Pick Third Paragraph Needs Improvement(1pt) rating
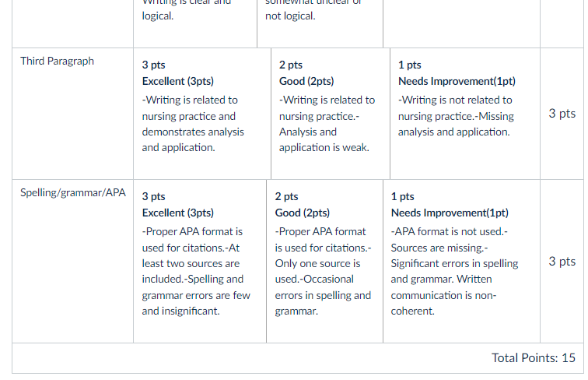The height and width of the screenshot is (380, 588). tap(465, 114)
